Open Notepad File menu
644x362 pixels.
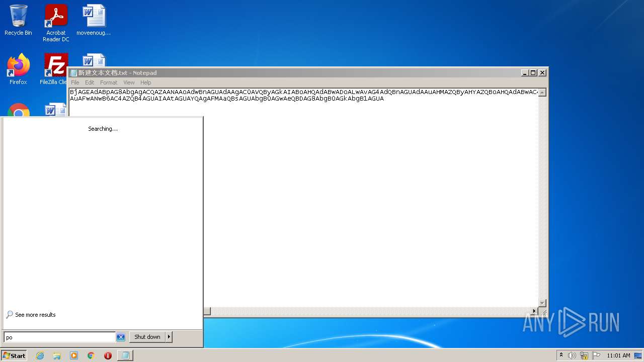coord(75,82)
